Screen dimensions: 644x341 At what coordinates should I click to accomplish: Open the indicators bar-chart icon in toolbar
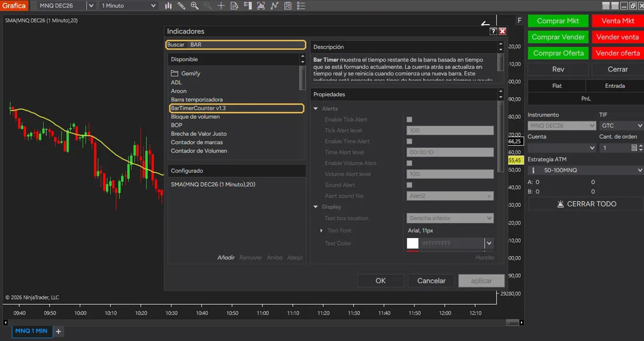pos(261,6)
